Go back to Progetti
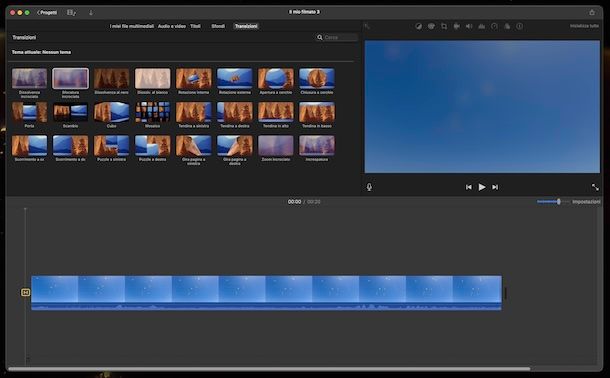 click(47, 12)
